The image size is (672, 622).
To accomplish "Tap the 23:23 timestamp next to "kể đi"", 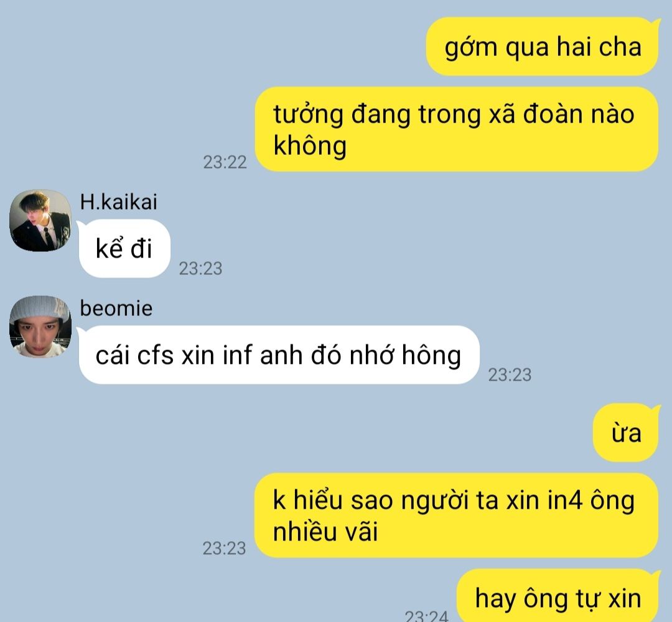I will [200, 268].
